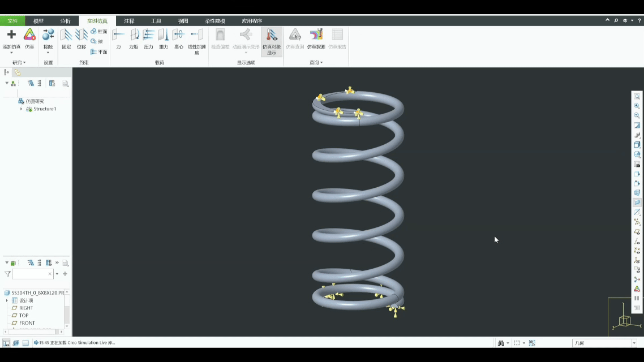Select the 位移 (Displacement) constraint tool

pos(81,38)
